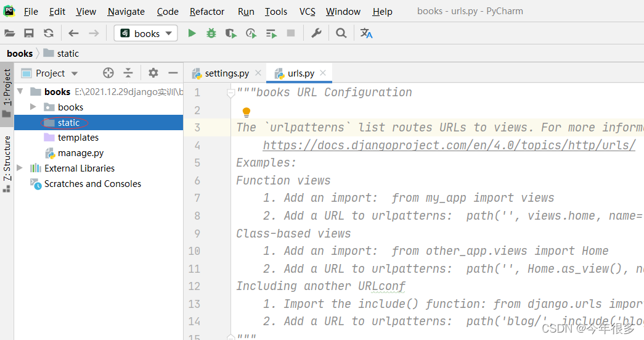Collapse all in Project panel
Image resolution: width=644 pixels, height=340 pixels.
pos(128,73)
